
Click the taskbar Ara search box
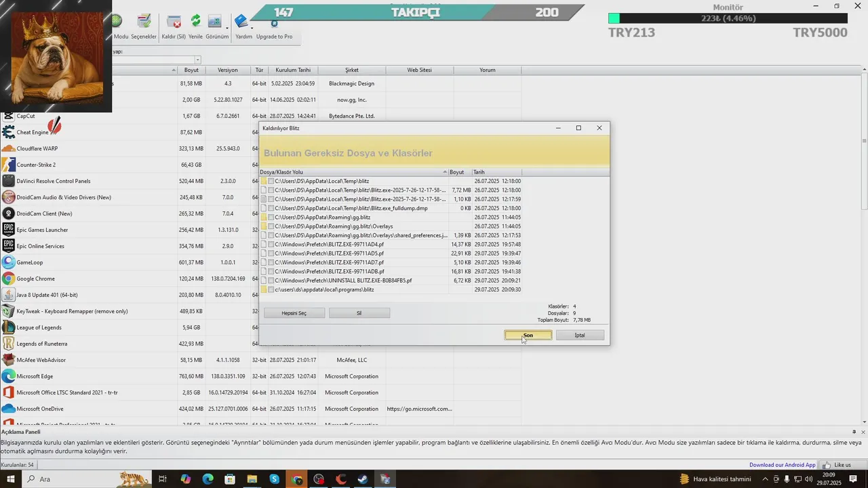88,479
